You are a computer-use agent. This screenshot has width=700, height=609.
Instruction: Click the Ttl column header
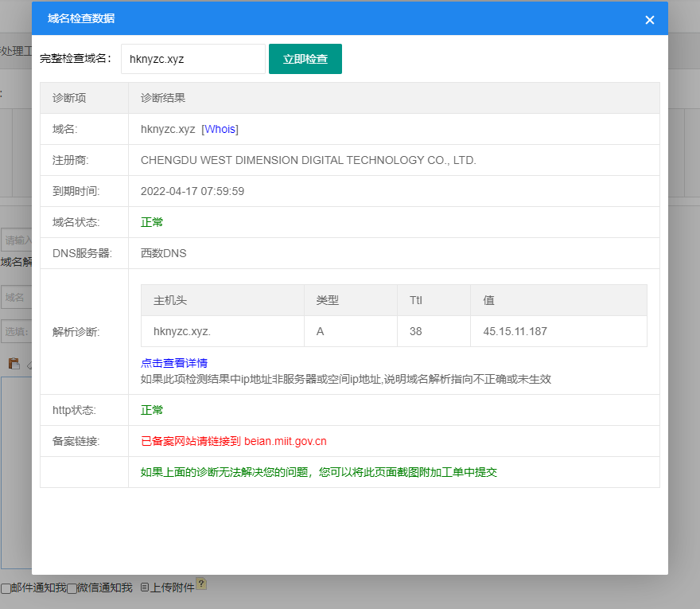[416, 300]
